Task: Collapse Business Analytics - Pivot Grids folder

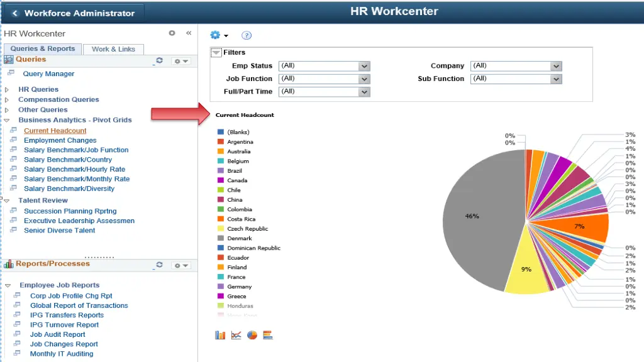Action: 6,120
